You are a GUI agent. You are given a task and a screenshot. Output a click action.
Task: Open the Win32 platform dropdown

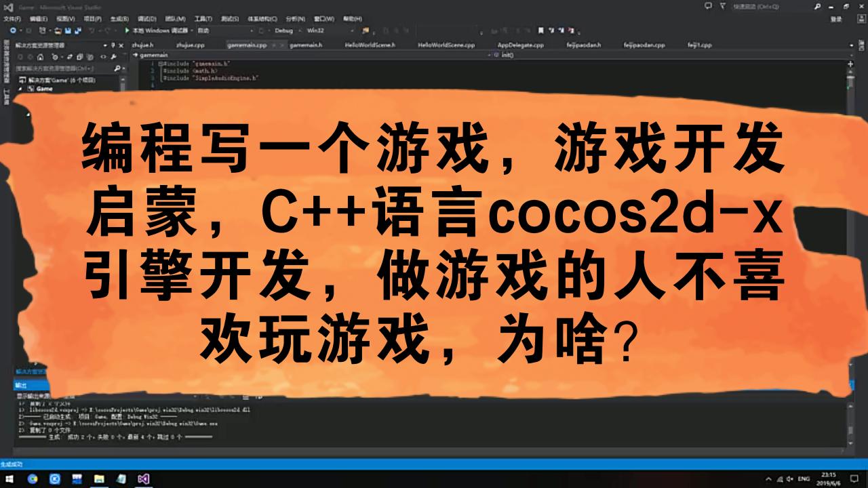coord(330,30)
